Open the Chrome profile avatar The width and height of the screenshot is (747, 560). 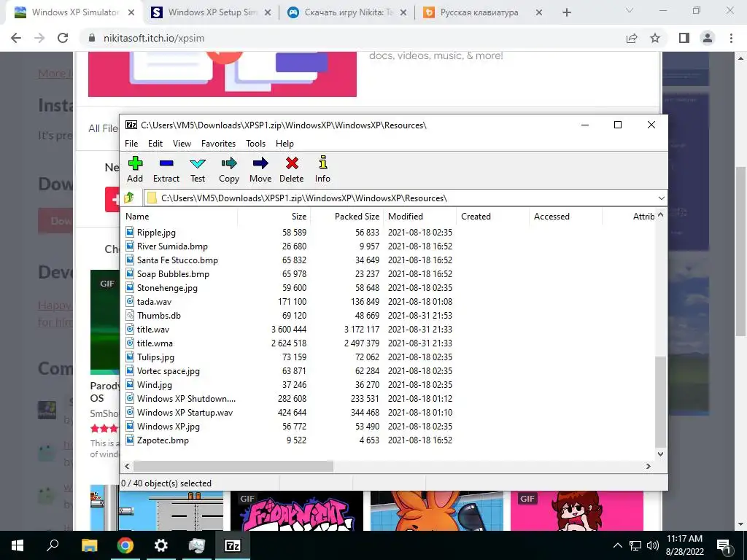point(708,38)
